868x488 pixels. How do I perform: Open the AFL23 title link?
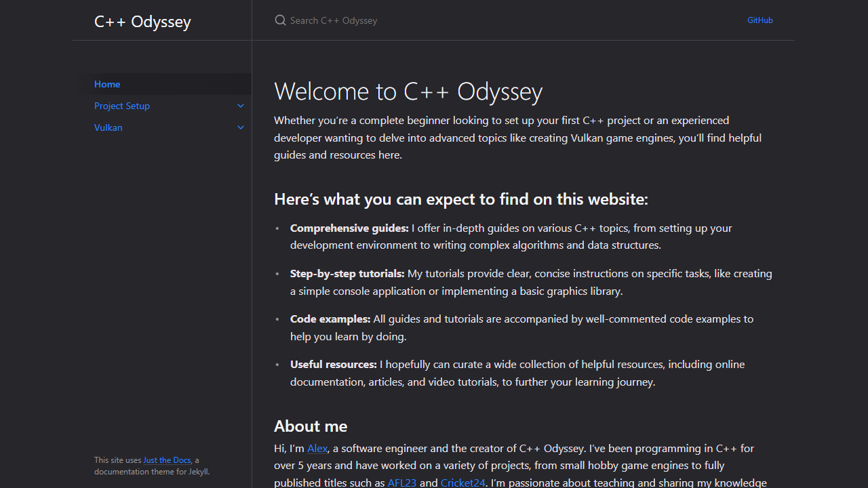(x=401, y=482)
